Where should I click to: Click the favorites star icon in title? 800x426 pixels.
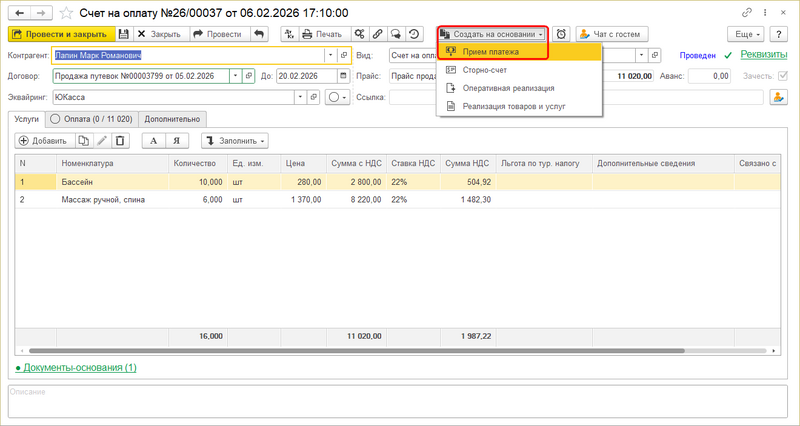[x=67, y=13]
